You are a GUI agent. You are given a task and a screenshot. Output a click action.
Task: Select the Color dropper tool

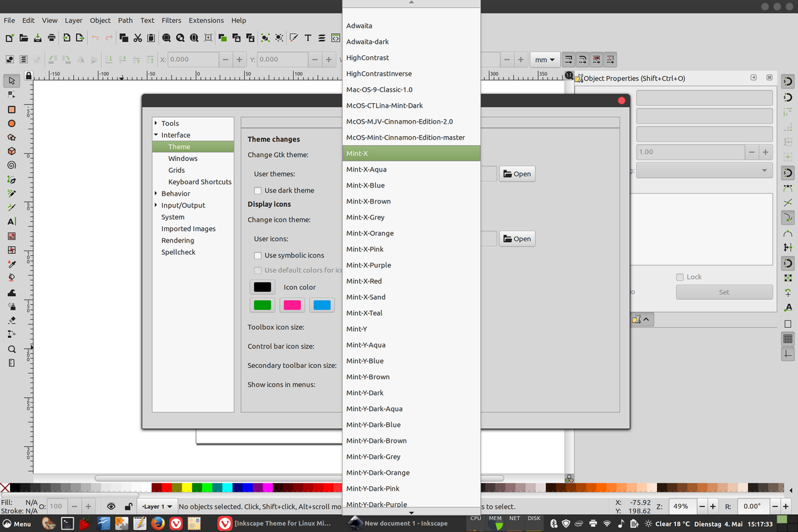tap(11, 264)
